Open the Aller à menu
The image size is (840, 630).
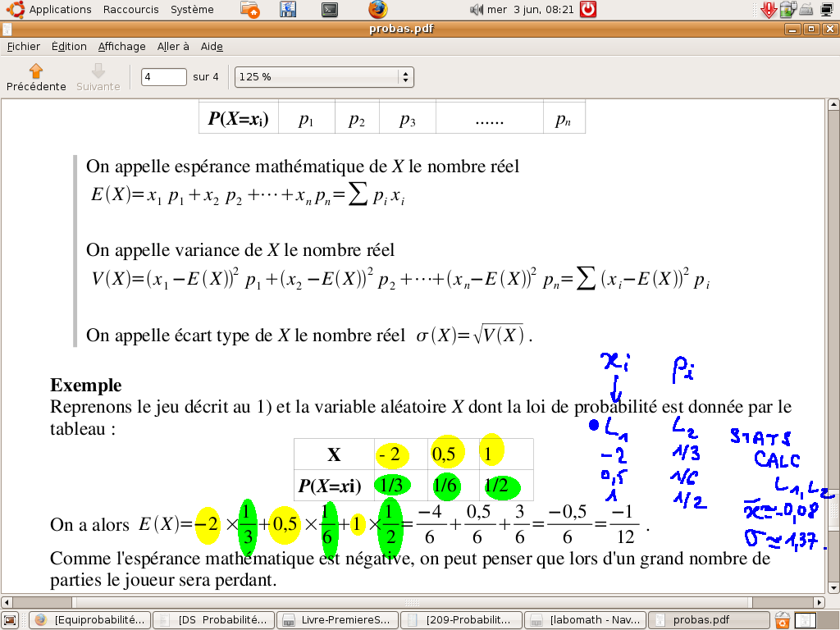(x=173, y=47)
